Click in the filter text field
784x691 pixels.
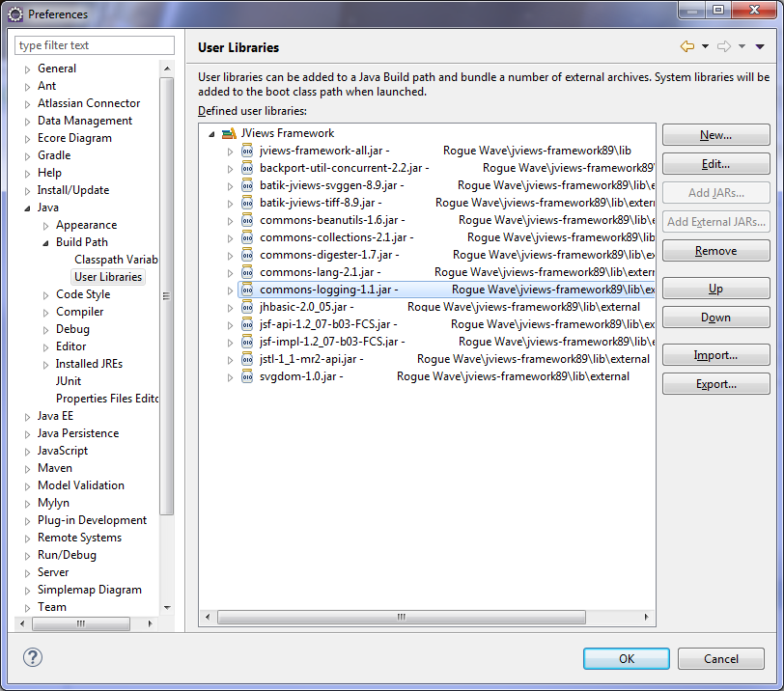coord(95,45)
